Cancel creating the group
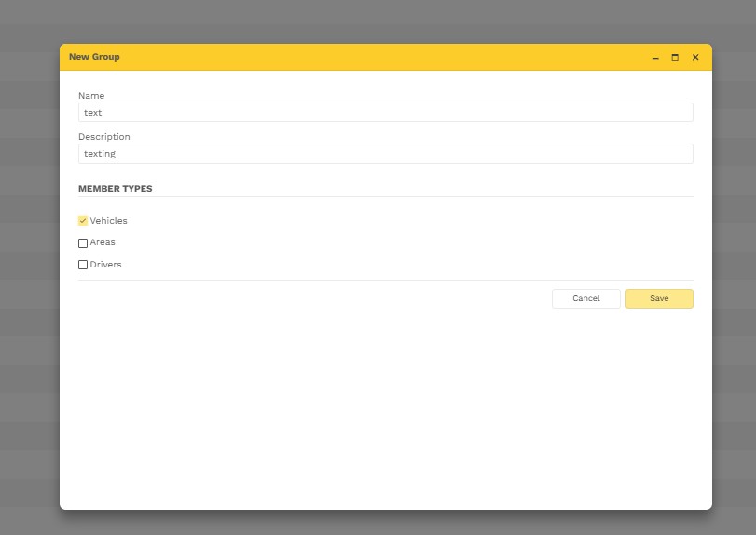756x535 pixels. pos(585,298)
